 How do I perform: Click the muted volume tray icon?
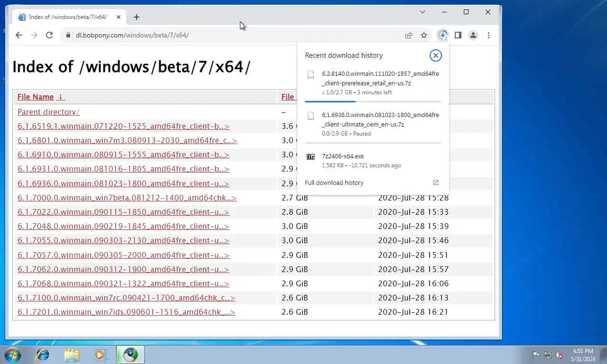(560, 355)
